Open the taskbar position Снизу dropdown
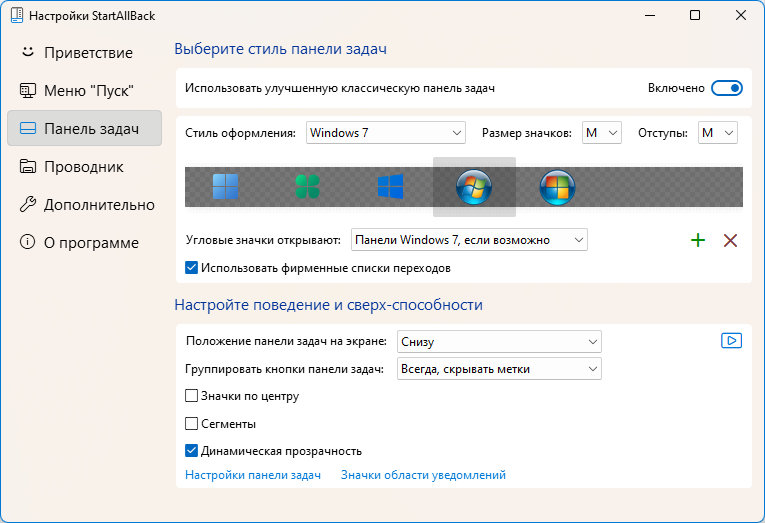Image resolution: width=765 pixels, height=523 pixels. click(x=499, y=342)
